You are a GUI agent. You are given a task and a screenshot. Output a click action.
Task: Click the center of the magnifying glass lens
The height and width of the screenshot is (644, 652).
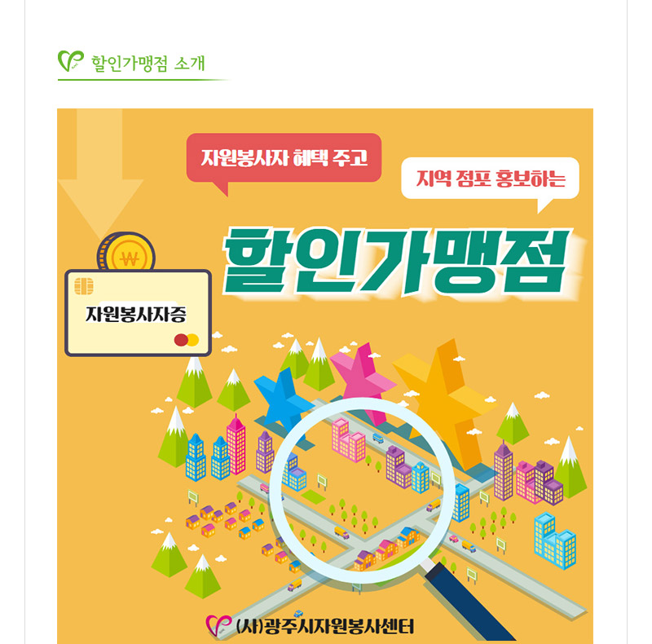(363, 490)
